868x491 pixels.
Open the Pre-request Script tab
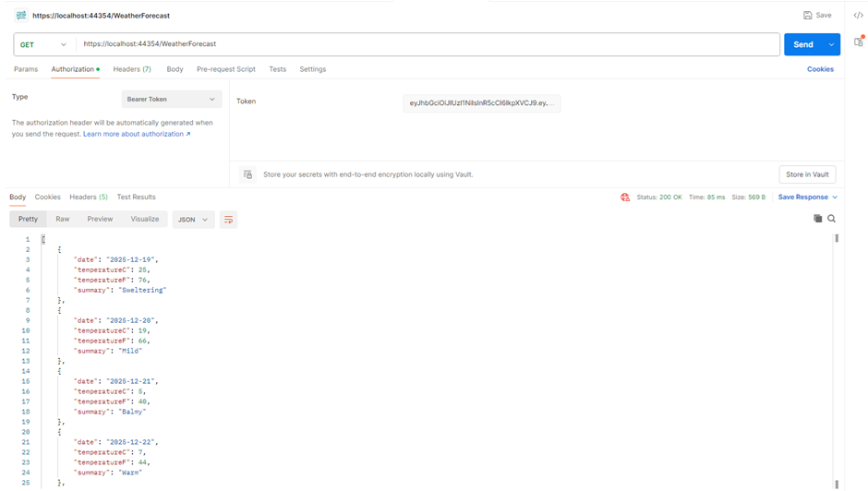[226, 69]
